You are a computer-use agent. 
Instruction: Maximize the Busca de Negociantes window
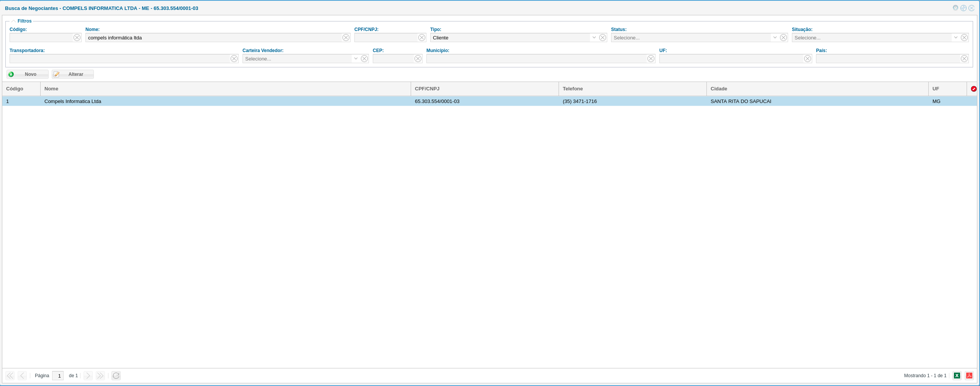(963, 8)
